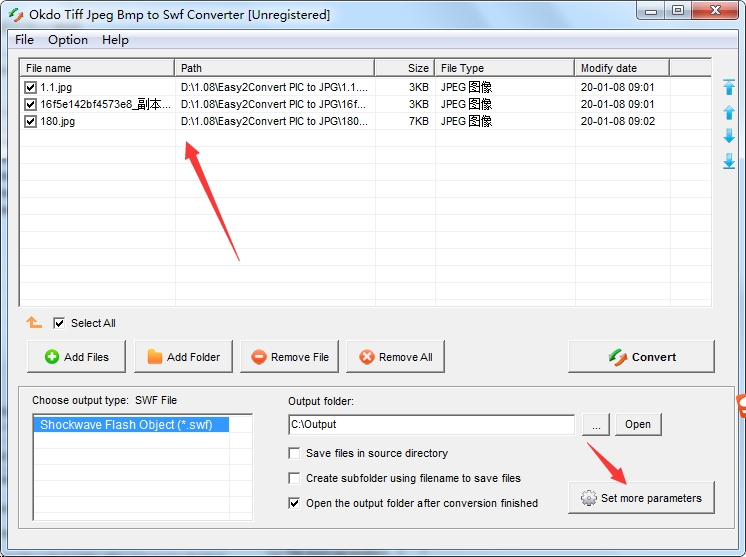Click the Add Folder button
Viewport: 746px width, 557px height.
(184, 357)
